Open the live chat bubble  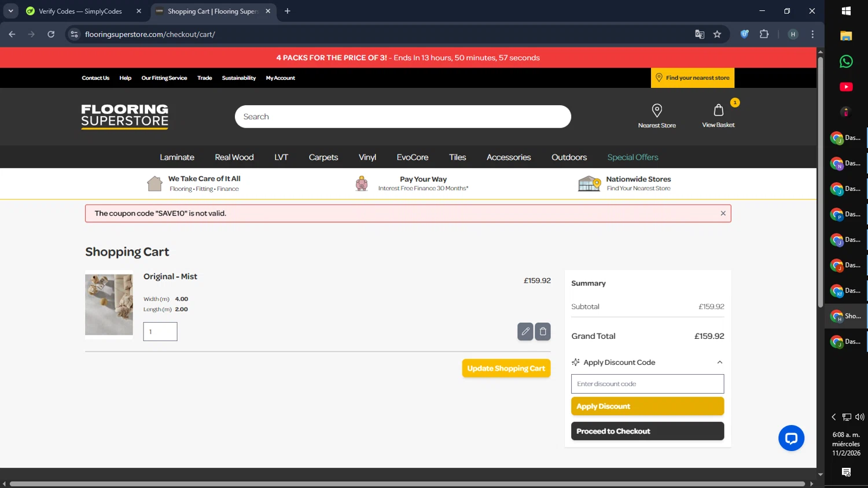[x=791, y=438]
